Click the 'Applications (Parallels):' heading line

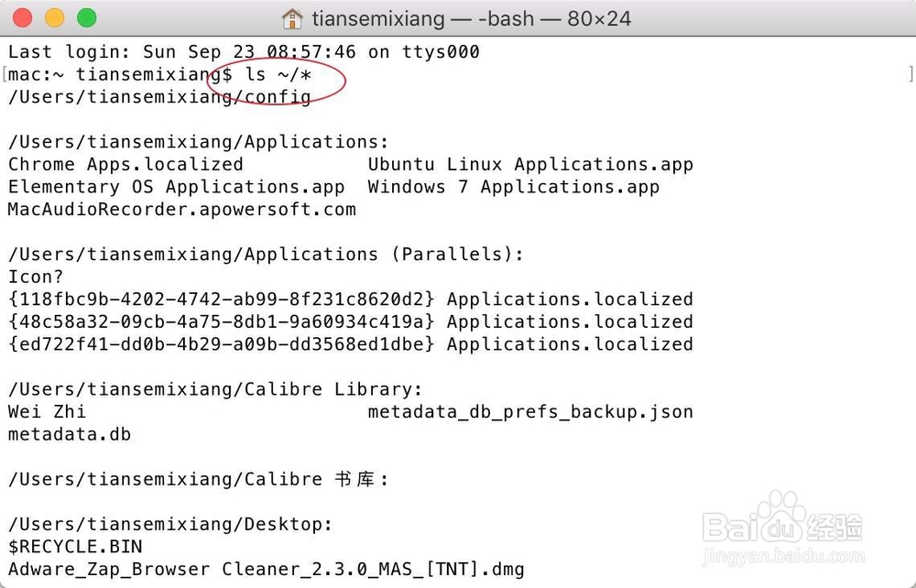[x=266, y=255]
